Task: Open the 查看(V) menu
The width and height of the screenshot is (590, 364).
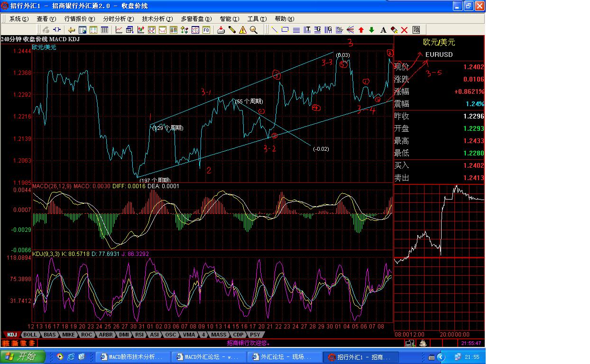Action: (46, 19)
